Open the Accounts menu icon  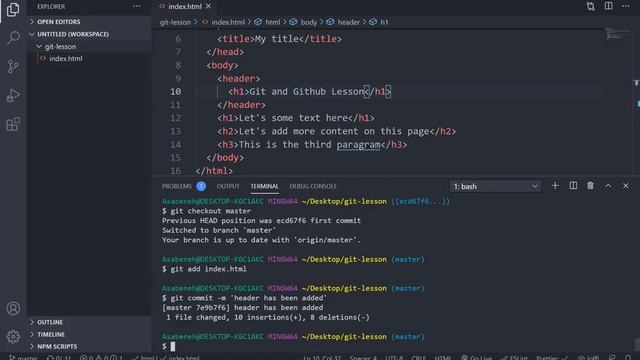[x=13, y=308]
